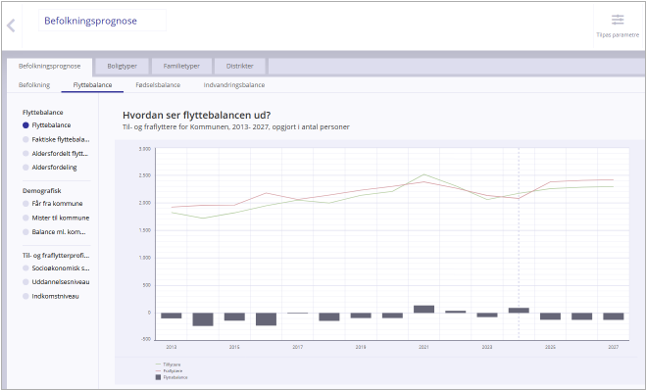
Task: Click the 2021 x-axis year label
Action: pos(424,347)
